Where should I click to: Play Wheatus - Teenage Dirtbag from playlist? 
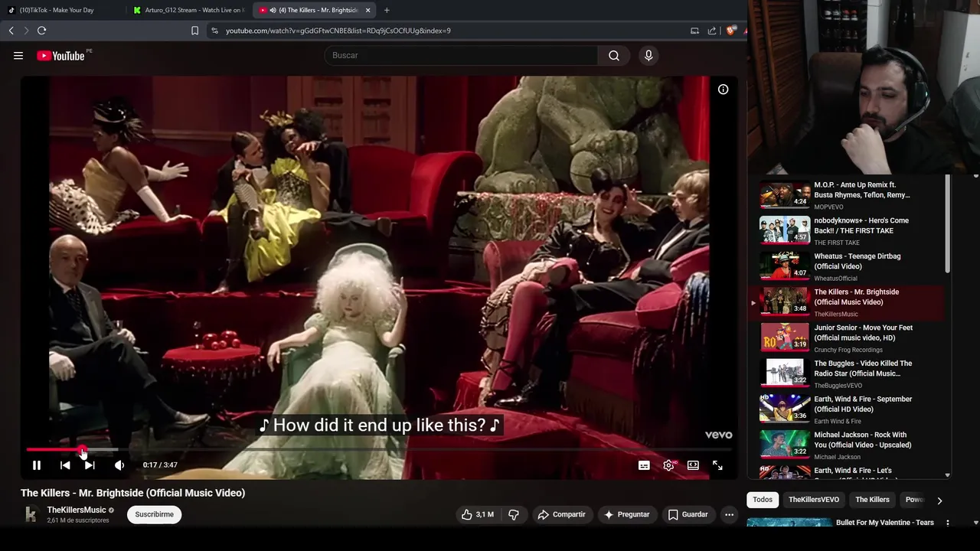[x=847, y=266]
